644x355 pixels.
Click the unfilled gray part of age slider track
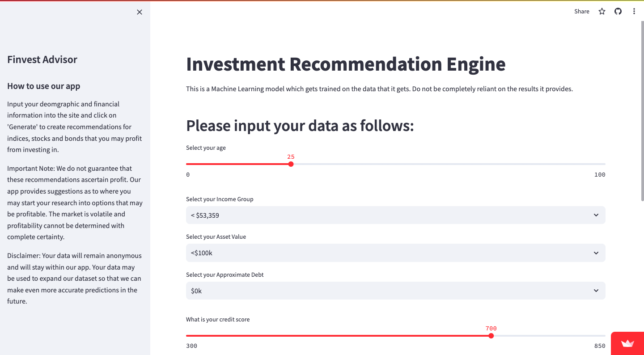(447, 164)
